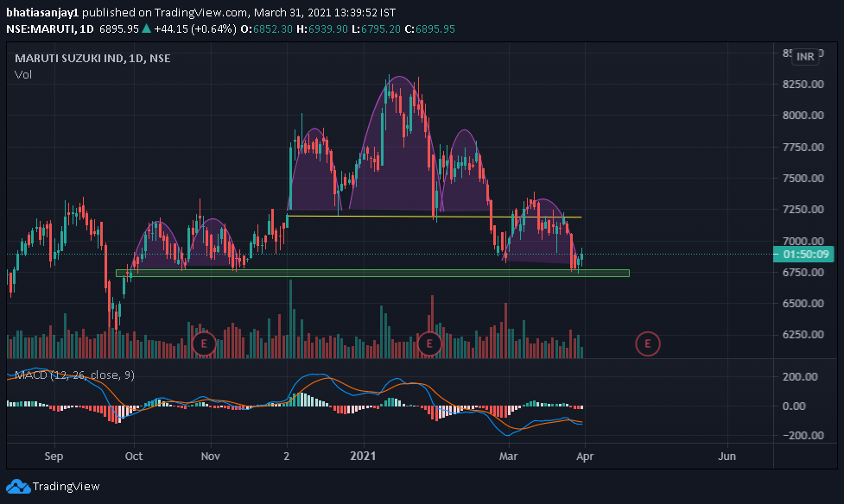Viewport: 844px width, 504px height.
Task: Click the 6750.00 price axis label
Action: [x=803, y=272]
